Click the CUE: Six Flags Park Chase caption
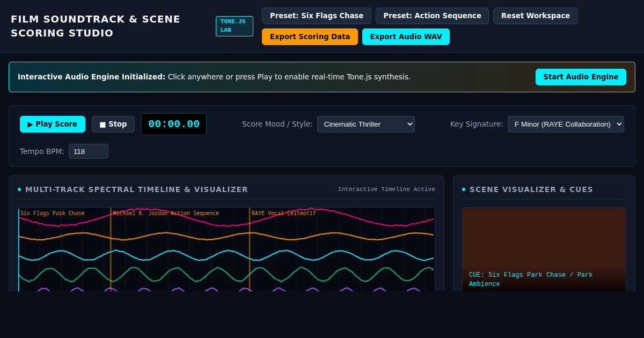 [x=531, y=280]
